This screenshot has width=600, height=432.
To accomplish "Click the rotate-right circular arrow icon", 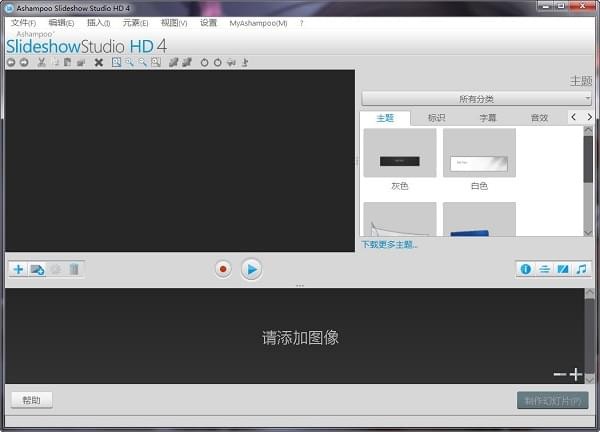I will pos(218,62).
